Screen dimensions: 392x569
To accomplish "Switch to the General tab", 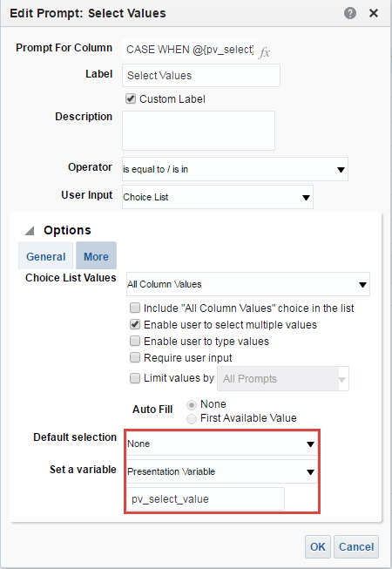I will click(x=45, y=256).
